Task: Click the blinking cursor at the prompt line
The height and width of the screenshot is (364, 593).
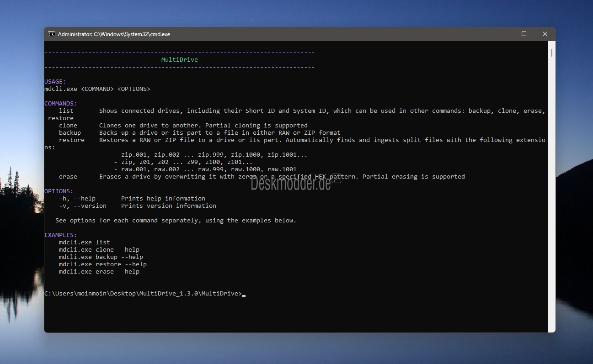Action: (x=244, y=294)
